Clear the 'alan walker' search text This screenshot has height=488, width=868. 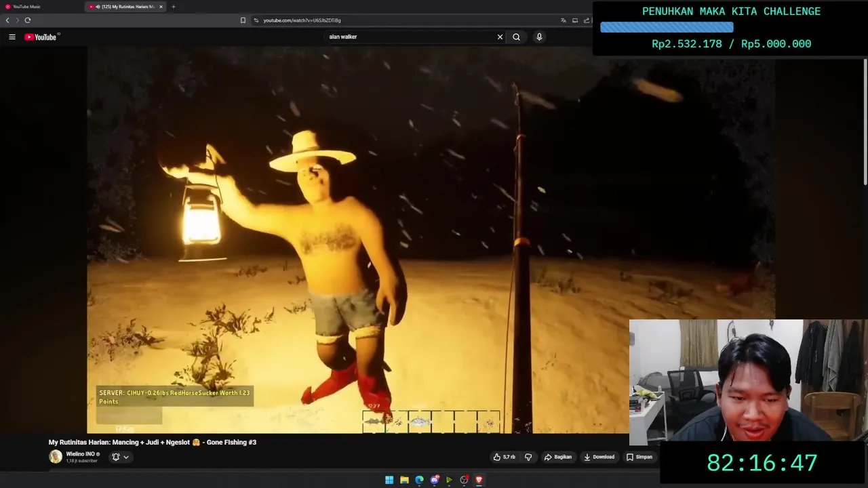(x=500, y=37)
